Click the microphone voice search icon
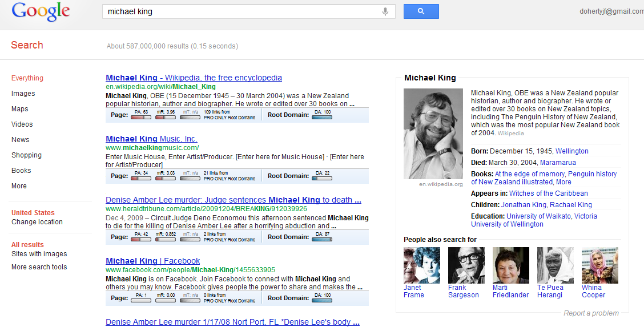Image resolution: width=644 pixels, height=327 pixels. 385,11
